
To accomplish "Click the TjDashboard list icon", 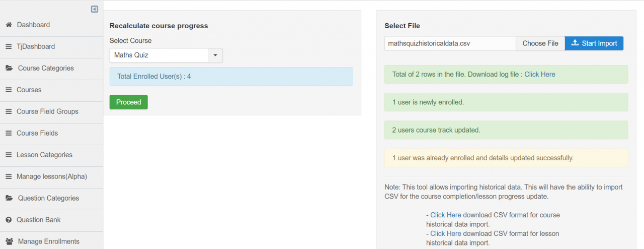I will [9, 46].
